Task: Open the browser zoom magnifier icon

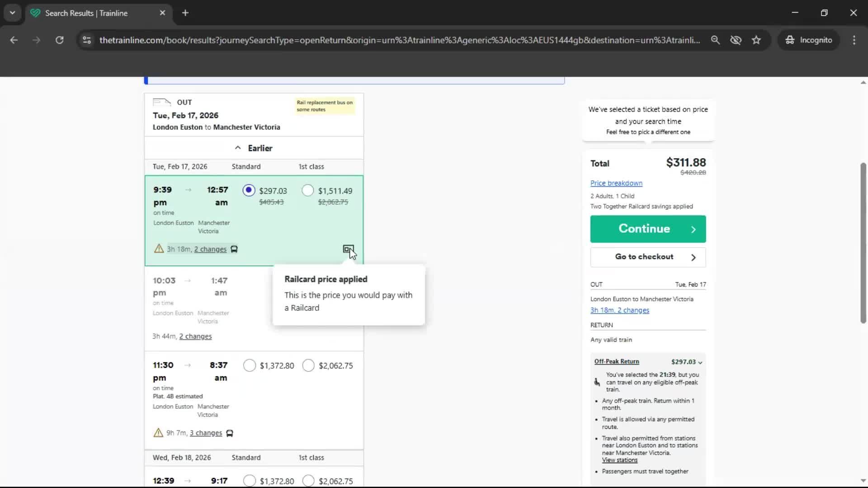Action: [715, 40]
